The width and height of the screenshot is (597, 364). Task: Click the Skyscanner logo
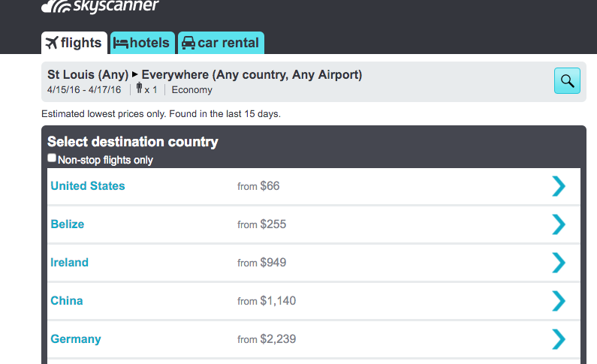(x=100, y=6)
